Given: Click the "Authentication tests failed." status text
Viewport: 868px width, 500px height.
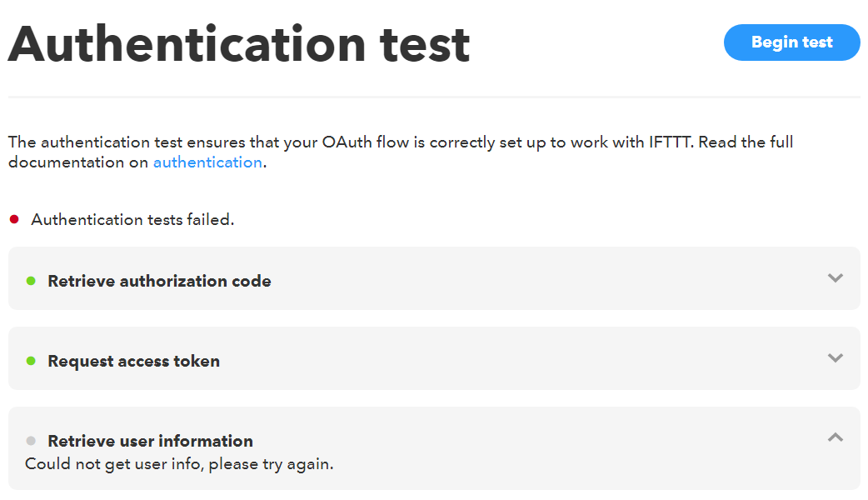Looking at the screenshot, I should point(132,220).
